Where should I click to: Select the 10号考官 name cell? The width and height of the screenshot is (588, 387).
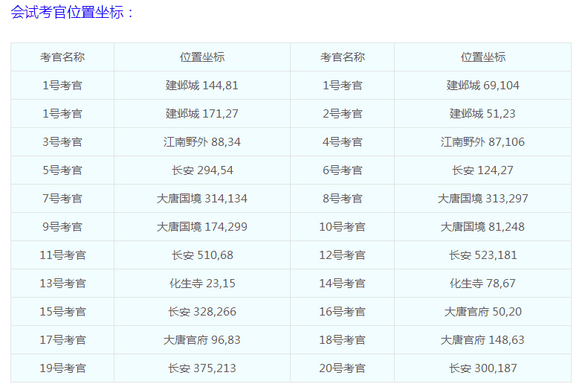[x=342, y=227]
